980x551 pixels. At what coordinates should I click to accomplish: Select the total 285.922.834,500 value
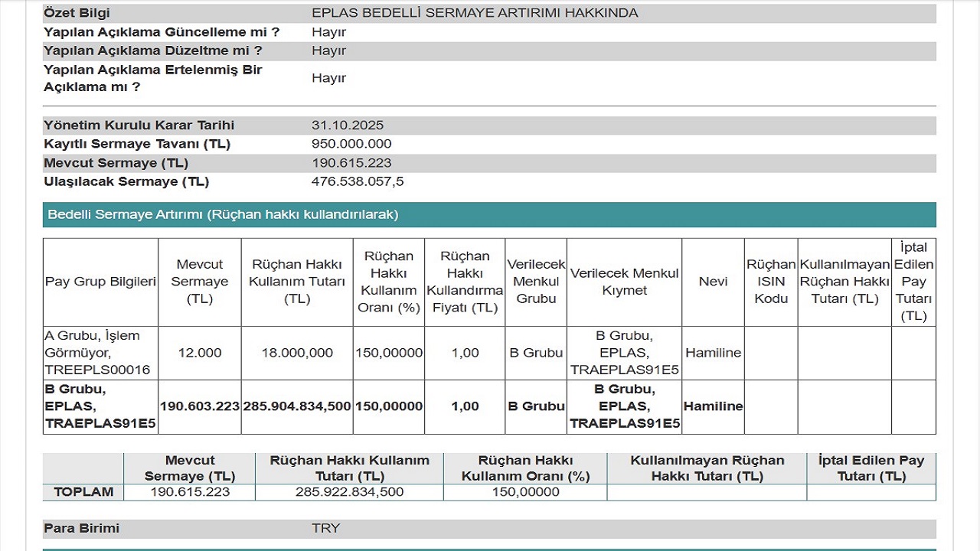349,492
